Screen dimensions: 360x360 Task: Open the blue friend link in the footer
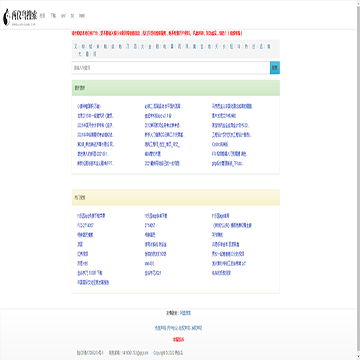185,313
